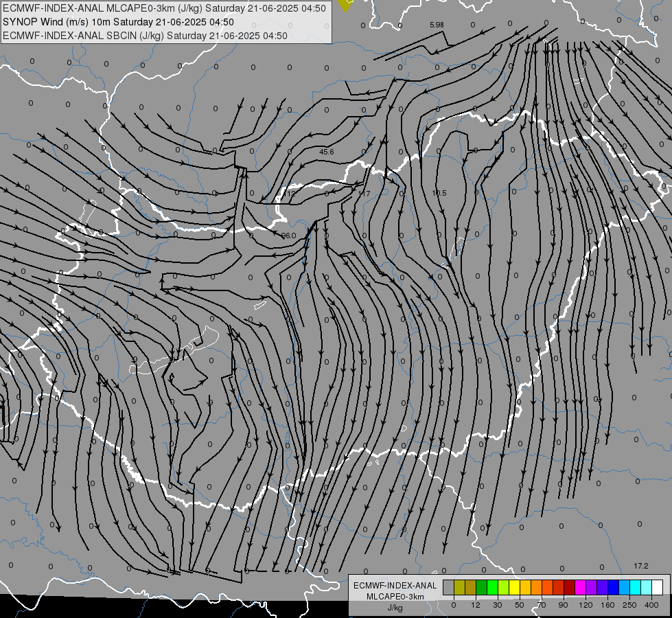Click the legend scale value 30
The height and width of the screenshot is (618, 672).
[x=497, y=605]
